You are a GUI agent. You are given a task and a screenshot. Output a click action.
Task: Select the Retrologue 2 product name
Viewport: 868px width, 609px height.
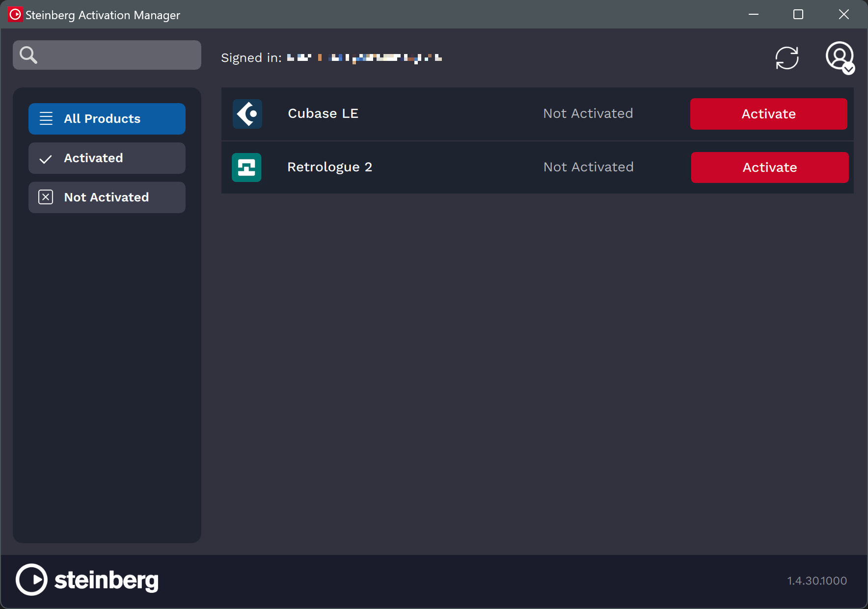pos(330,167)
